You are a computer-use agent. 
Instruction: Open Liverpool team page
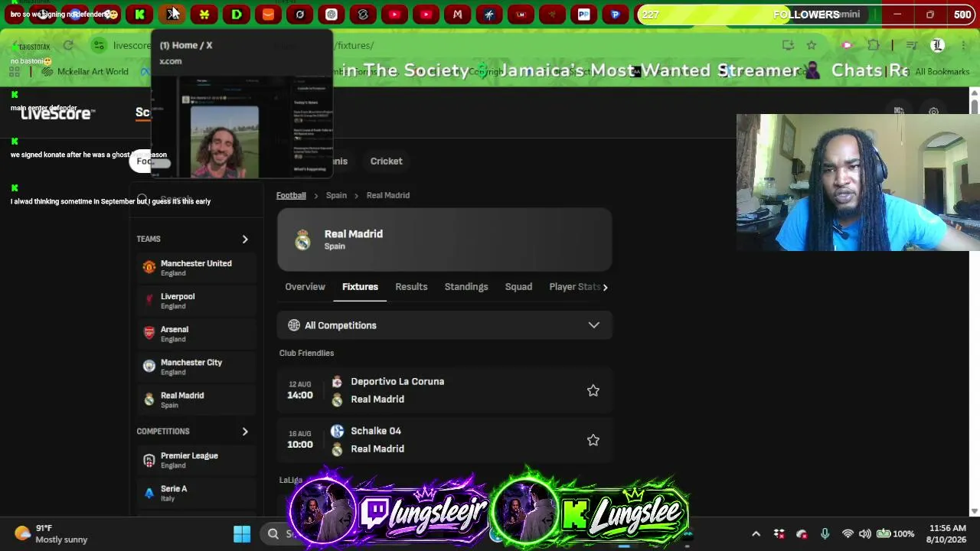tap(195, 301)
